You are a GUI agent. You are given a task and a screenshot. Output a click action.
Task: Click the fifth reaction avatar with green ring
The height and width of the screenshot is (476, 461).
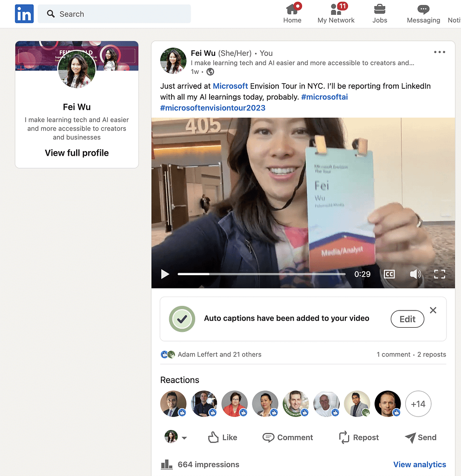coord(296,404)
